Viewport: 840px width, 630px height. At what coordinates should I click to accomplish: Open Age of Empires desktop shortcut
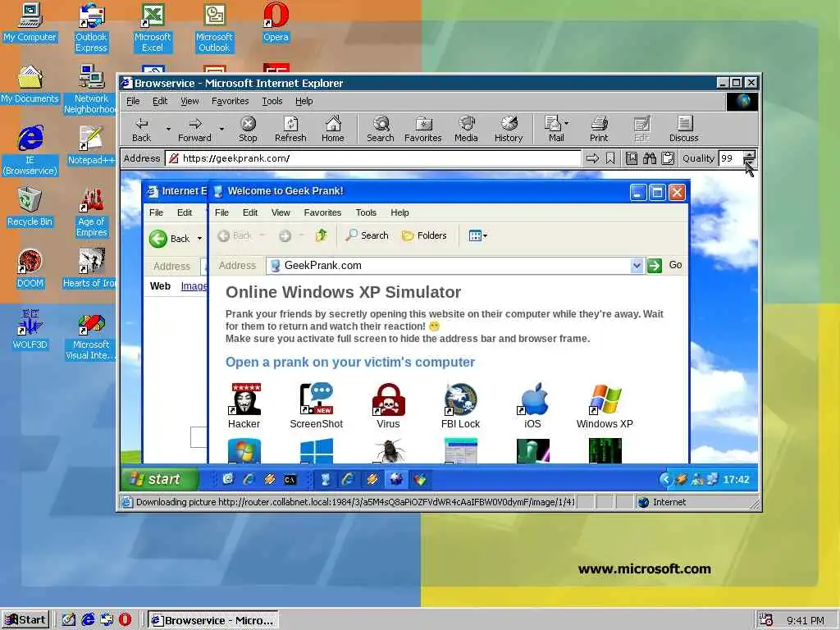91,212
